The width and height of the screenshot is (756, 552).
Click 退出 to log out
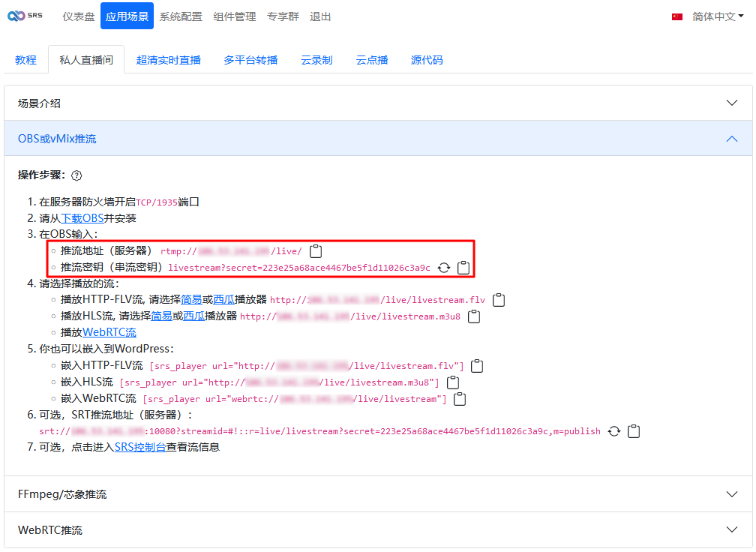[x=320, y=16]
